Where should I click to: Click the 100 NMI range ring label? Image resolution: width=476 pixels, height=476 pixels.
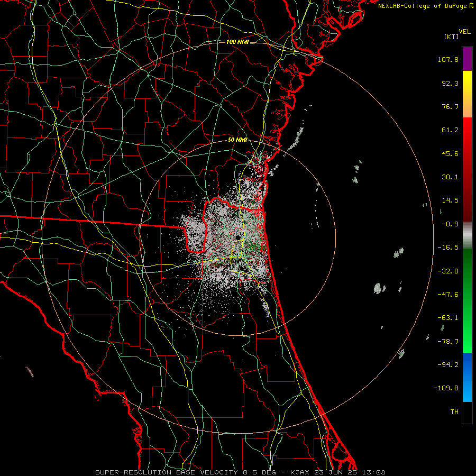pos(237,42)
